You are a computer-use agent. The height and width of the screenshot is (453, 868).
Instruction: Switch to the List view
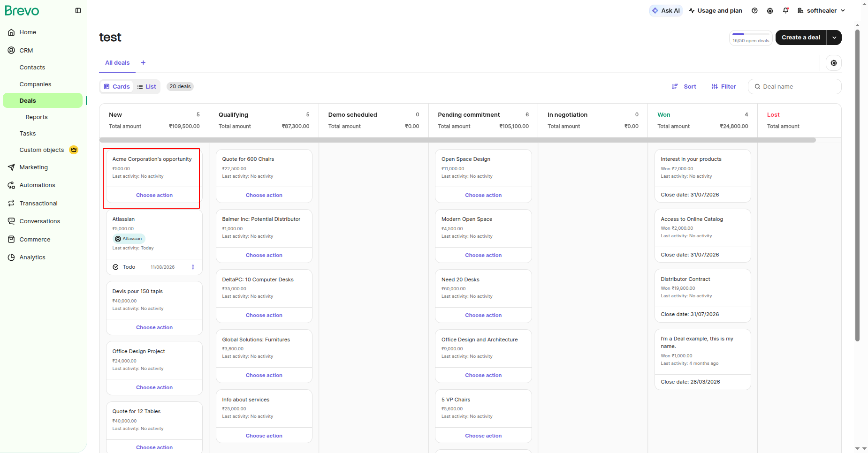(146, 87)
